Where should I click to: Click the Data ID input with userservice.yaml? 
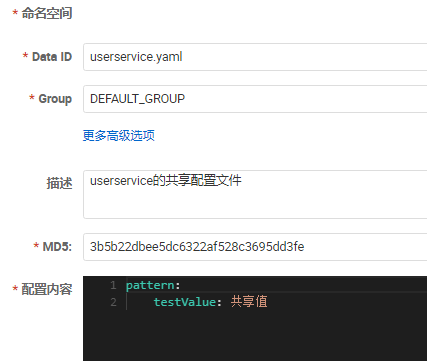(255, 57)
